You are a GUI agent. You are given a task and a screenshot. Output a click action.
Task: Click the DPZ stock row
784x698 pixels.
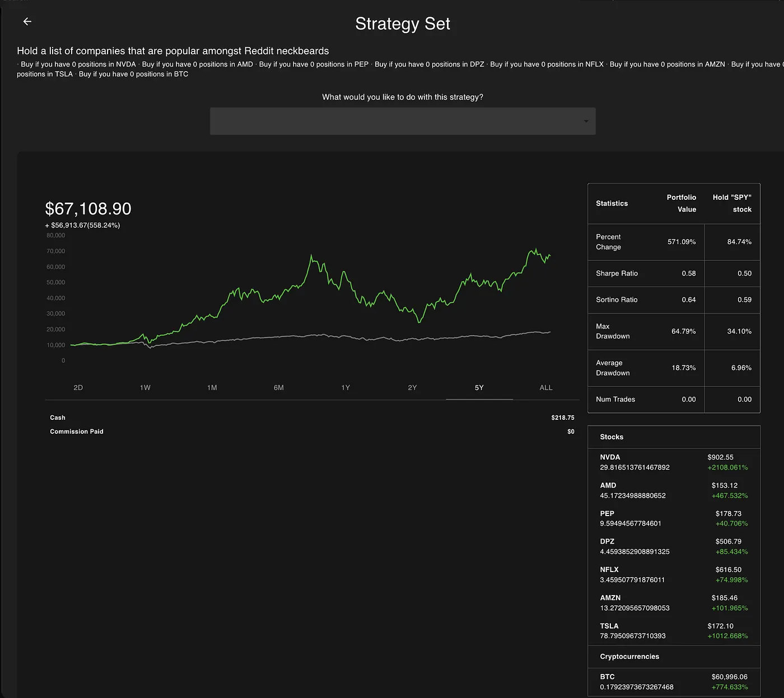point(674,546)
